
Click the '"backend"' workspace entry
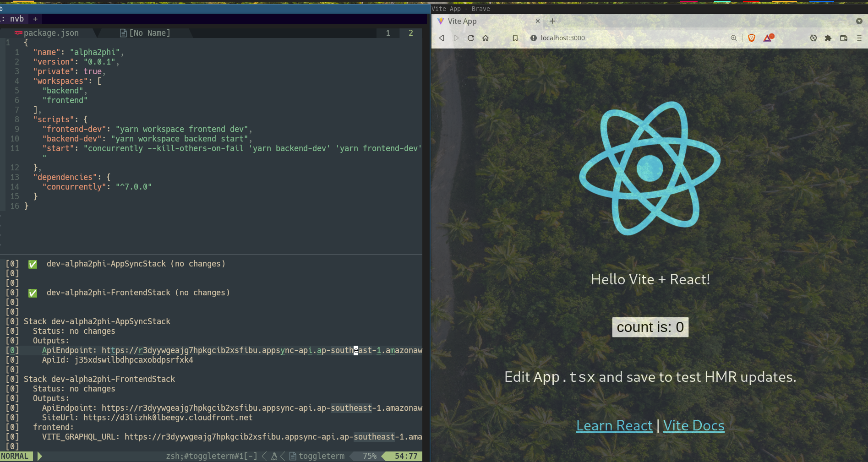pos(65,91)
